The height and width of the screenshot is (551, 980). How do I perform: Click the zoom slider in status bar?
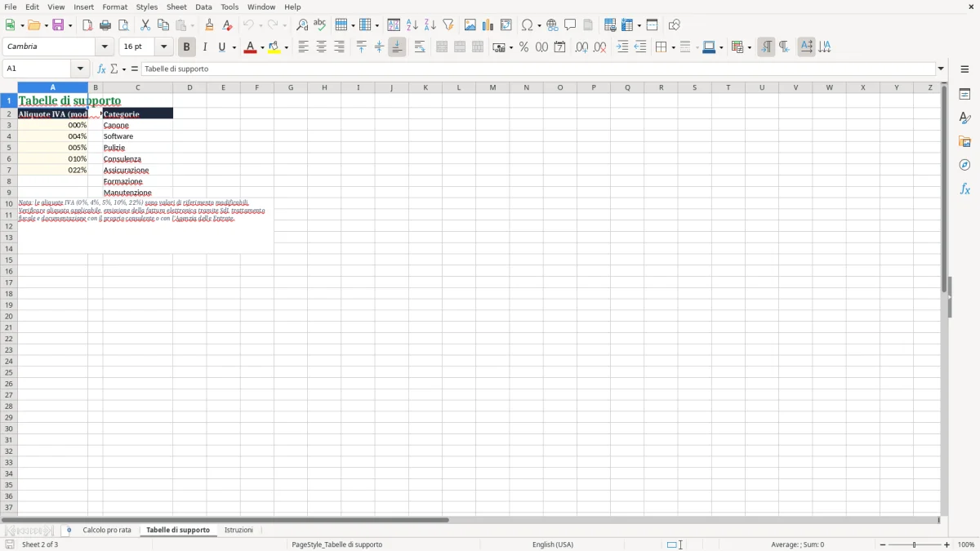pyautogui.click(x=915, y=544)
